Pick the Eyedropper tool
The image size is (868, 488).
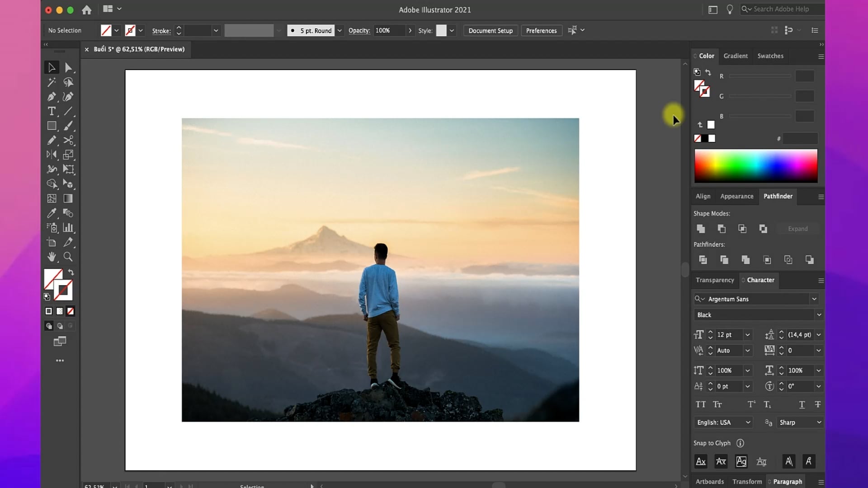pos(52,213)
